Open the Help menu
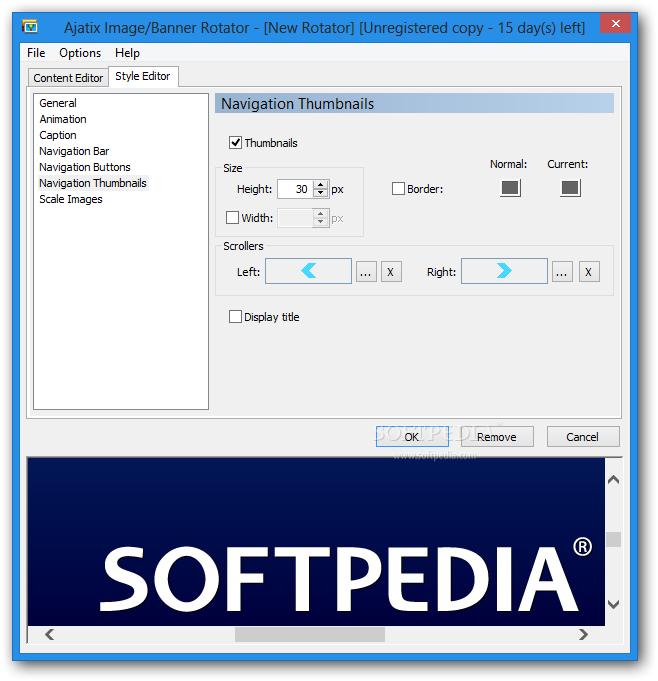The height and width of the screenshot is (681, 658). coord(127,53)
